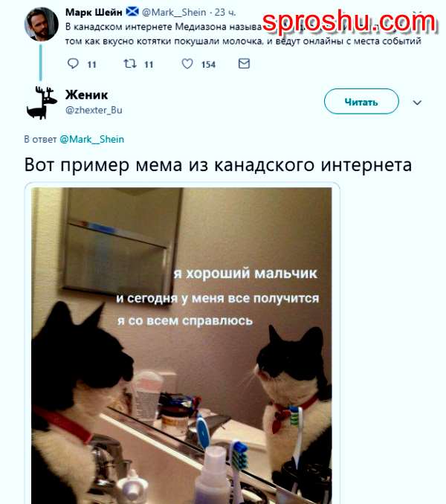
Task: Open the @zhexter_Bu handle
Action: 94,110
